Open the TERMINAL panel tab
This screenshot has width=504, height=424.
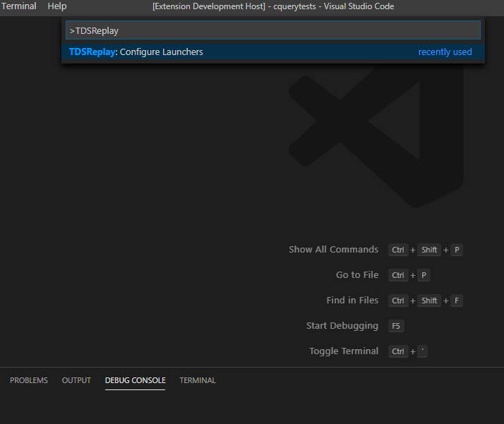pyautogui.click(x=198, y=380)
